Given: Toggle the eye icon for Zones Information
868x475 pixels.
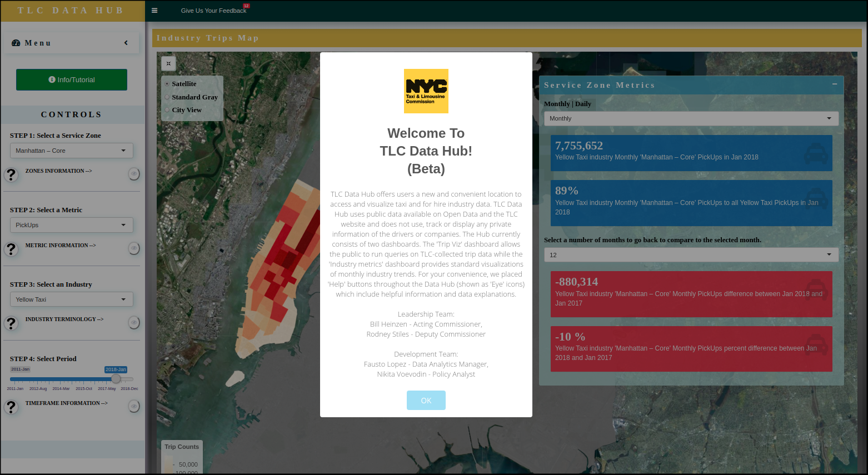Looking at the screenshot, I should [x=134, y=174].
